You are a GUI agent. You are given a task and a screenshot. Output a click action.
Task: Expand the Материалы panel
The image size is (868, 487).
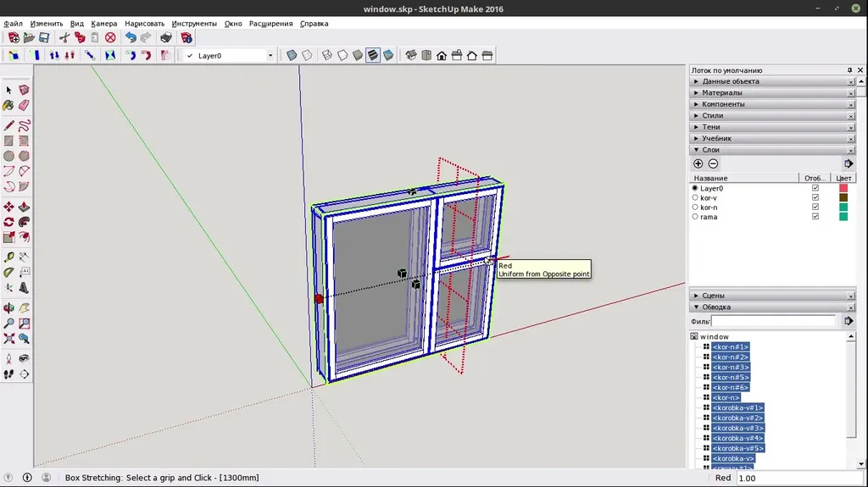(x=772, y=93)
